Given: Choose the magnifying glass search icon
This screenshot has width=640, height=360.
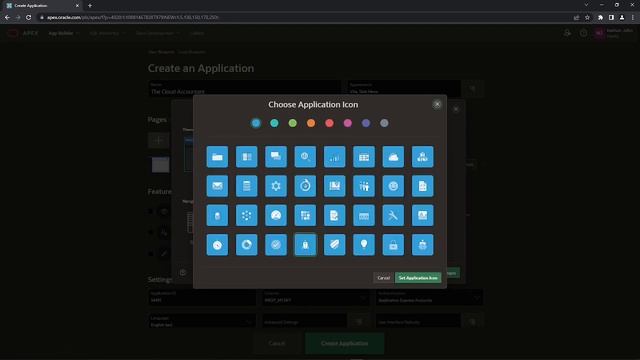Looking at the screenshot, I should (305, 157).
